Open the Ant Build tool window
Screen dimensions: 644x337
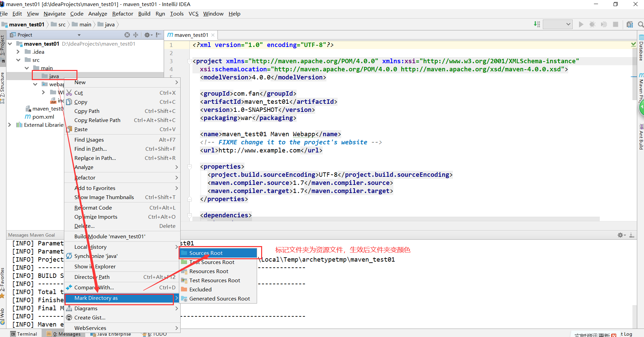coord(641,137)
